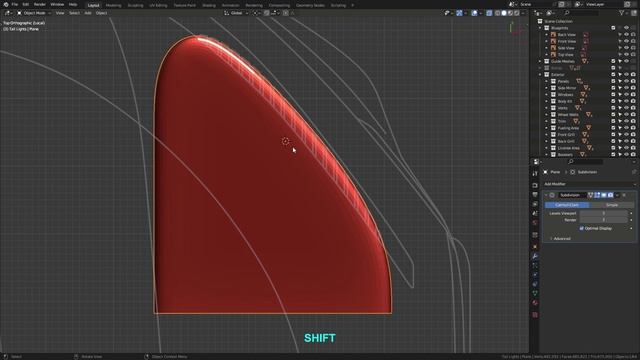Open the File menu
640x360 pixels.
click(x=14, y=4)
